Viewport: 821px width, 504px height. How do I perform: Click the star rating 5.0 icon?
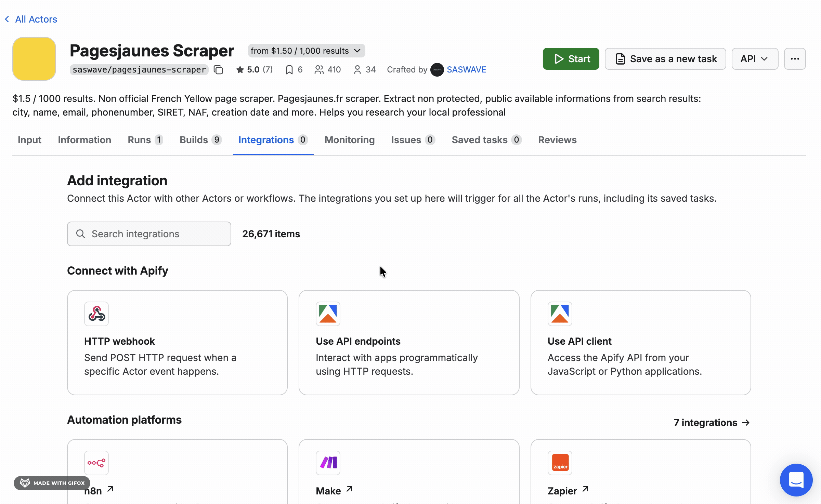[x=240, y=70]
